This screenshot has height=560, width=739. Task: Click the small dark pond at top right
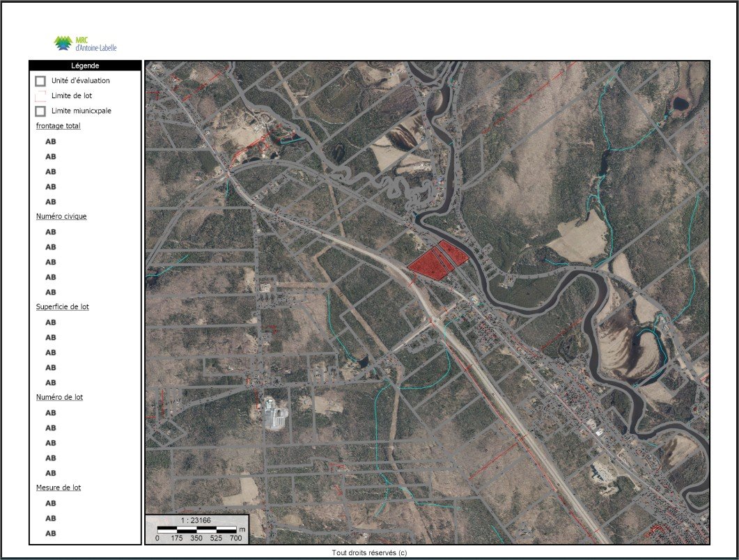click(x=679, y=104)
